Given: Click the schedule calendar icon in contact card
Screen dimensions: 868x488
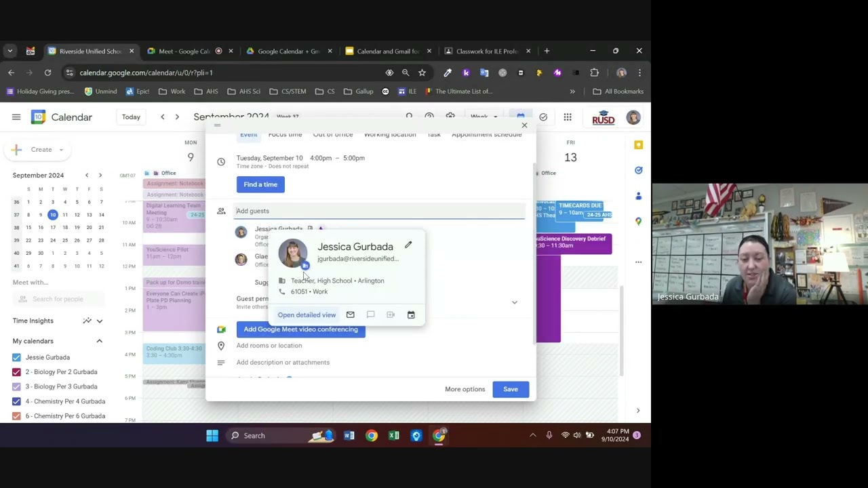Looking at the screenshot, I should [411, 314].
